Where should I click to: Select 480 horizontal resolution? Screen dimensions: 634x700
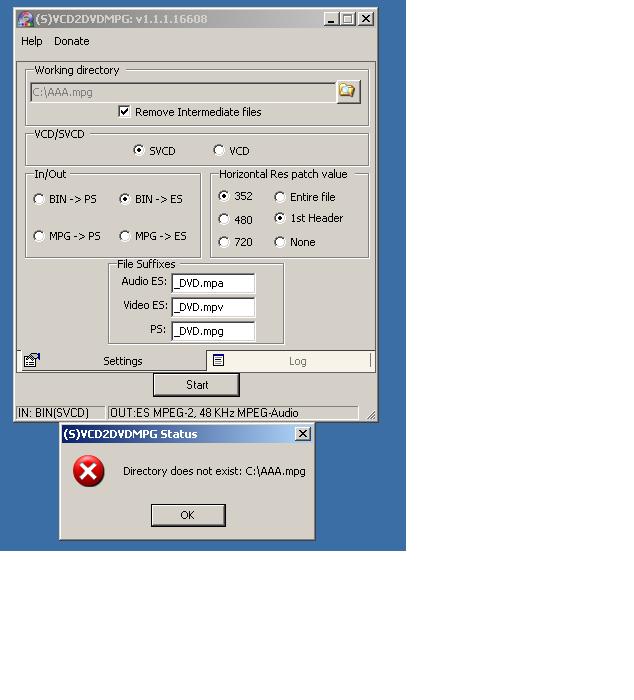pos(224,219)
